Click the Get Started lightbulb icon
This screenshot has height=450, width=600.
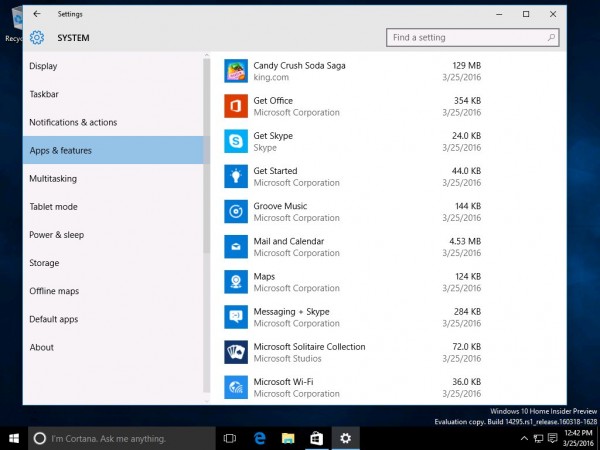[236, 176]
